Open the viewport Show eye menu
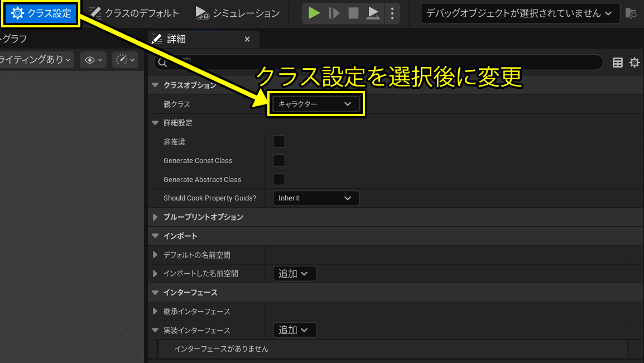The width and height of the screenshot is (644, 363). (x=93, y=60)
